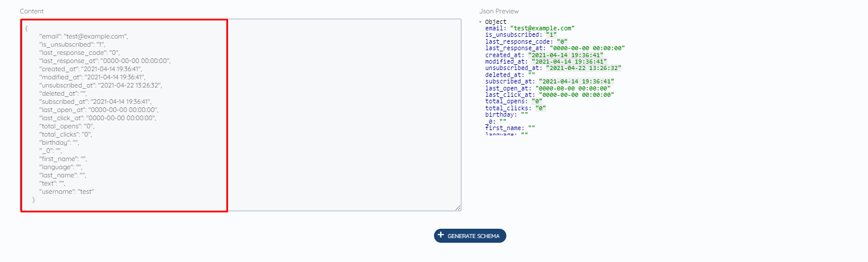This screenshot has height=262, width=868.
Task: Click the "last_name" line in Content editor
Action: (62, 175)
